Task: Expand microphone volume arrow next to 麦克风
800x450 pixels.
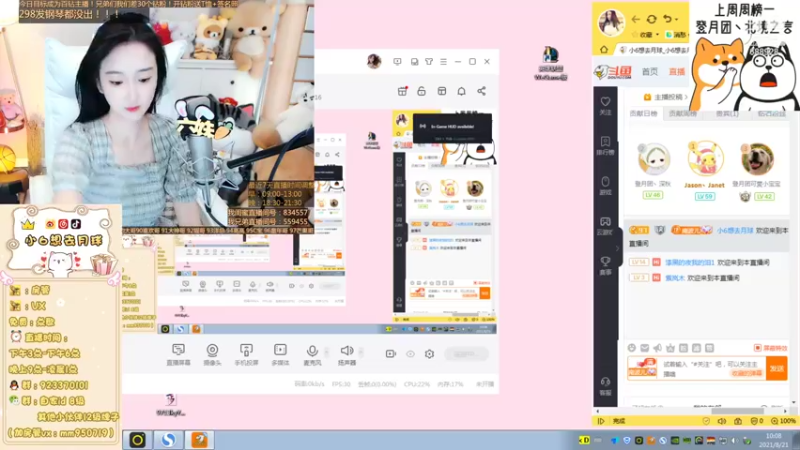Action: tap(327, 352)
